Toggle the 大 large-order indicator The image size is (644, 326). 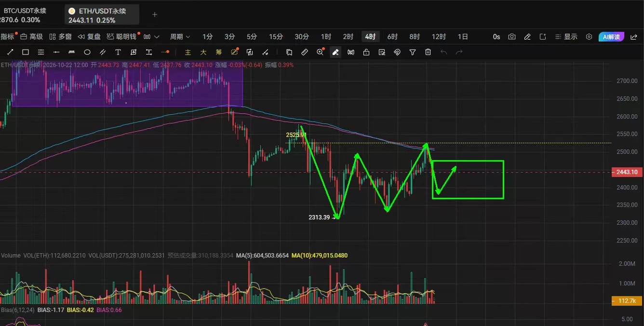(x=203, y=52)
